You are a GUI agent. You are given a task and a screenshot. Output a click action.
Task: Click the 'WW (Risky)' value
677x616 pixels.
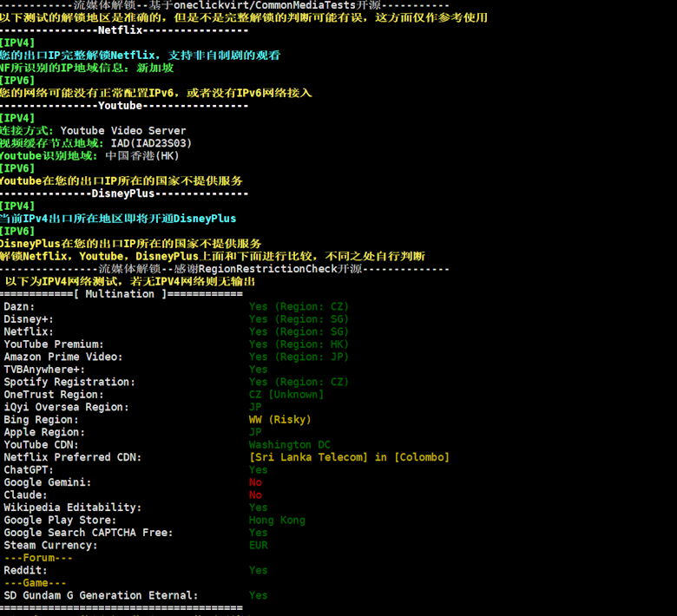coord(279,419)
